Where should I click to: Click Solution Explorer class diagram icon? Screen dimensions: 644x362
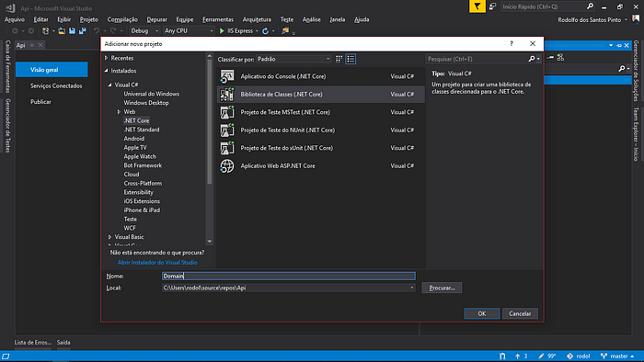click(560, 57)
